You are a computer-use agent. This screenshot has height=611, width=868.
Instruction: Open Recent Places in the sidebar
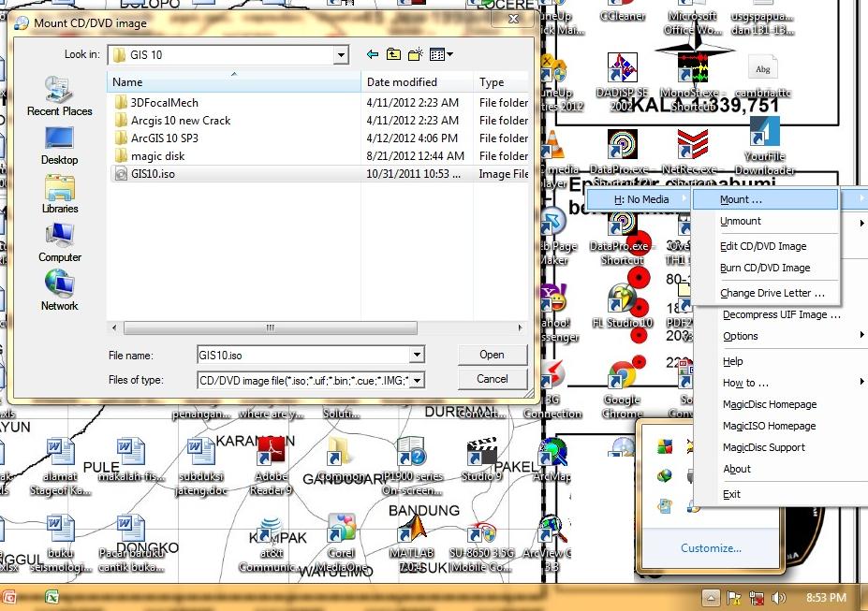pyautogui.click(x=59, y=96)
